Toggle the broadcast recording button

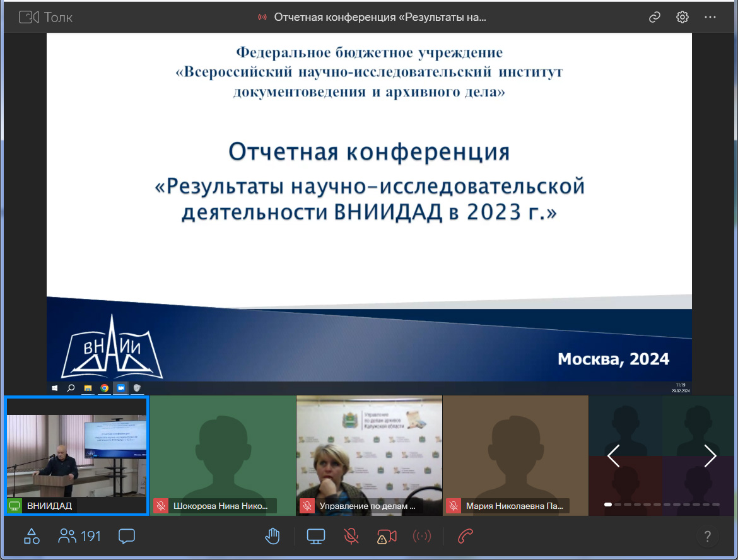point(421,537)
